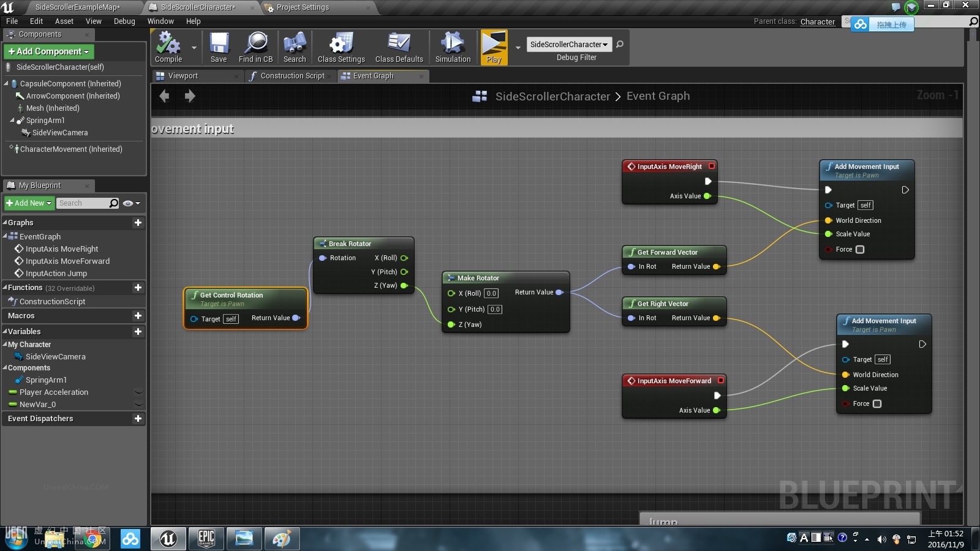Collapse the EventGraph tree item
980x551 pixels.
tap(5, 236)
